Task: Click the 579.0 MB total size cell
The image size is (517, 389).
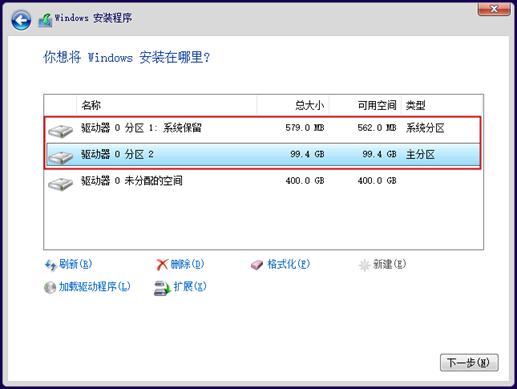Action: click(305, 128)
